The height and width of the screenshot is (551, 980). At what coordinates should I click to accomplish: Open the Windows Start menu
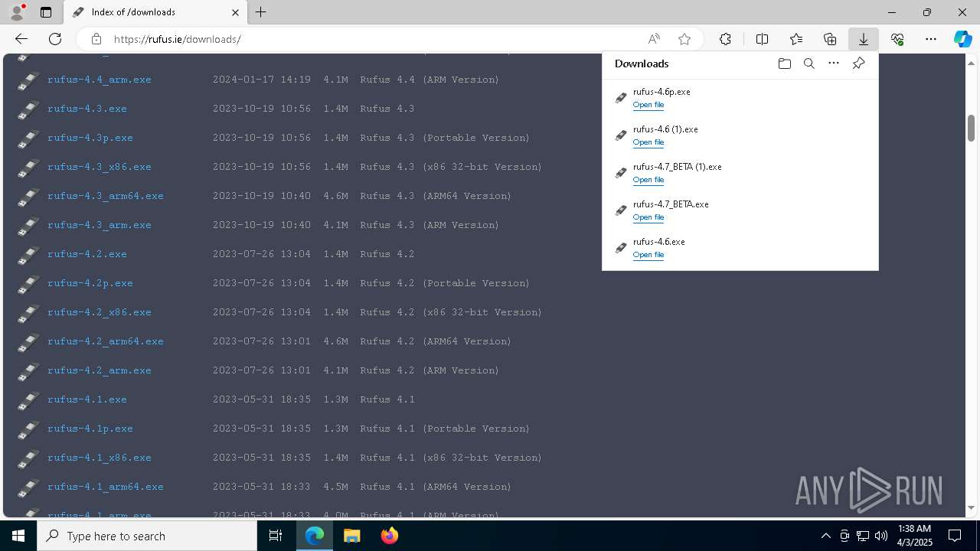click(18, 536)
